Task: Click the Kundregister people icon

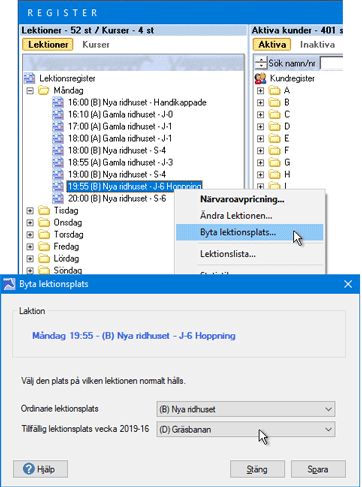Action: coord(260,78)
